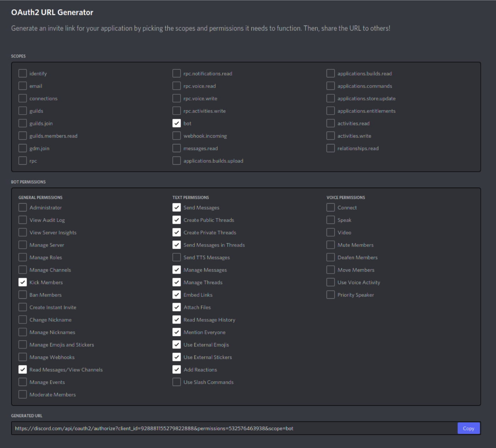Viewport: 496px width, 448px height.
Task: Check Manage Webhooks permission
Action: coord(23,357)
